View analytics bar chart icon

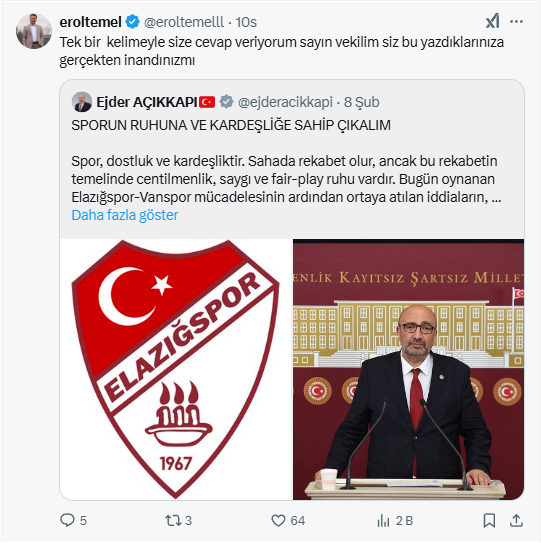click(383, 520)
